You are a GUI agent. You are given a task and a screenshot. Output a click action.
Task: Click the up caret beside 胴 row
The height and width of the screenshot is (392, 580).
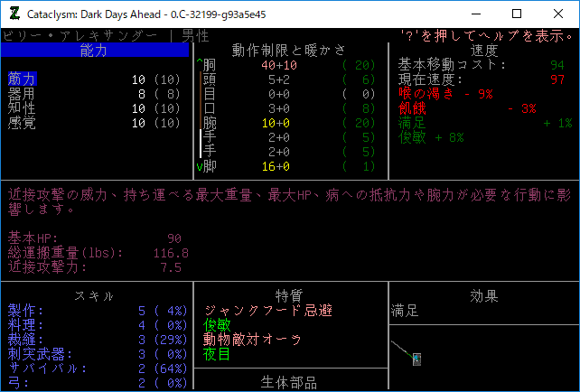199,65
